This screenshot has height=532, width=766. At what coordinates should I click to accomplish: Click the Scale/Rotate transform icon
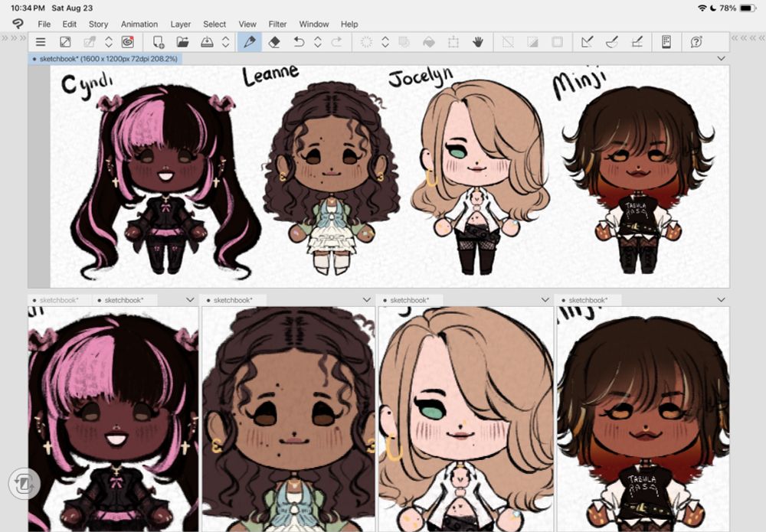pyautogui.click(x=453, y=42)
